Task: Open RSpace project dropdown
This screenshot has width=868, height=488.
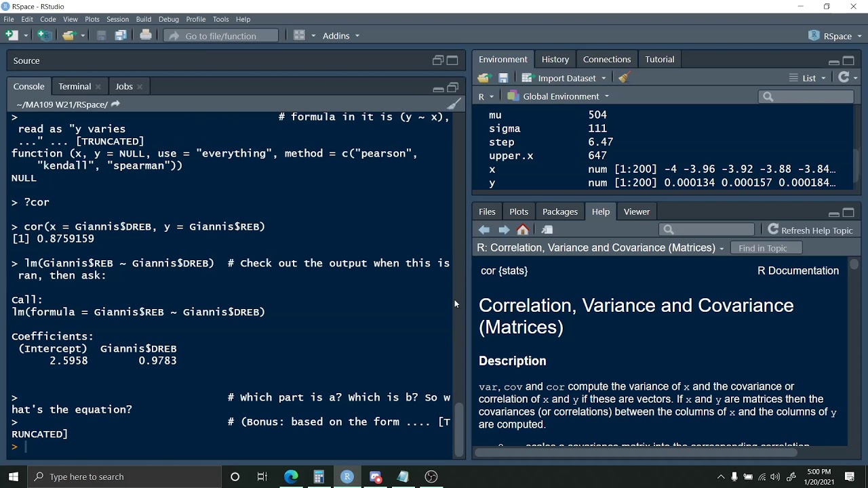Action: (835, 36)
